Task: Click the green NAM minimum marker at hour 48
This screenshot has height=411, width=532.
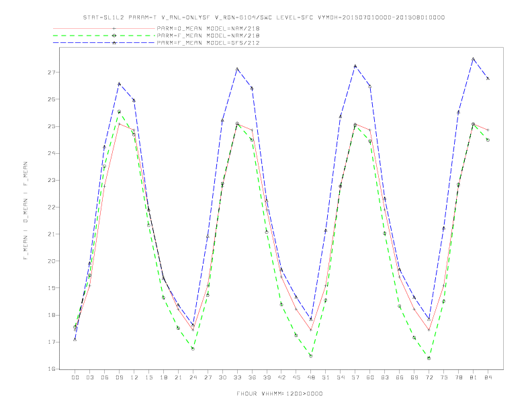Action: (311, 356)
